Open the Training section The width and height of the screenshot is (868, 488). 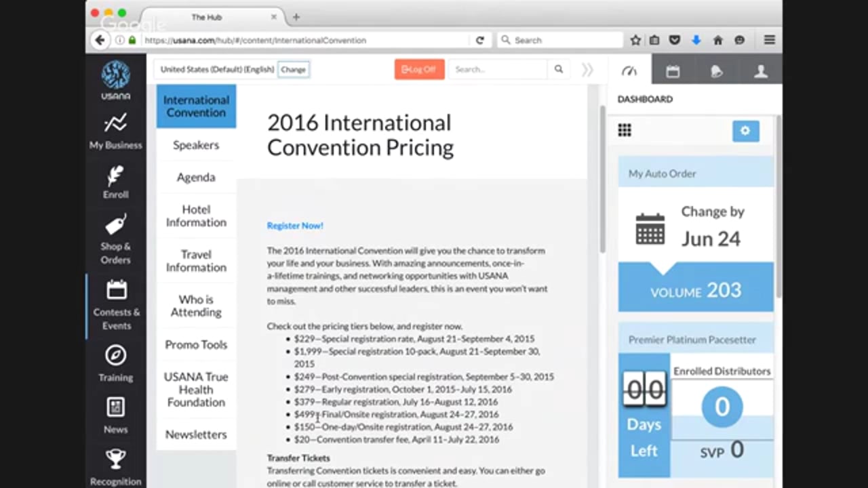click(x=116, y=363)
